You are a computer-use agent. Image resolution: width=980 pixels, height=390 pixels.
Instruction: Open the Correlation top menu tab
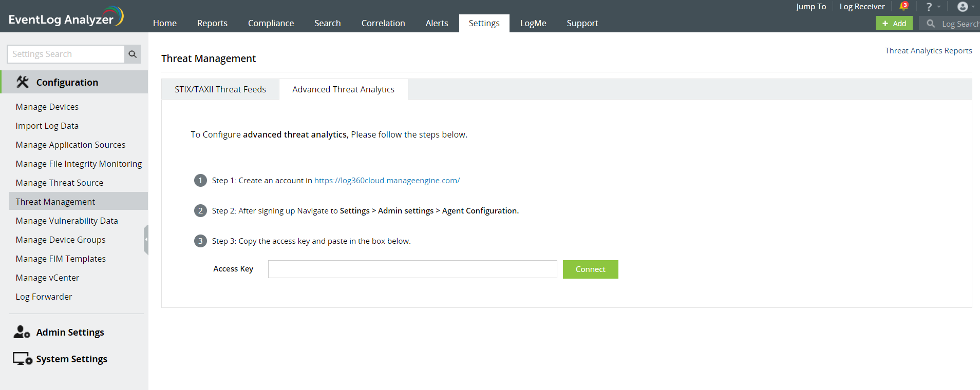[383, 23]
